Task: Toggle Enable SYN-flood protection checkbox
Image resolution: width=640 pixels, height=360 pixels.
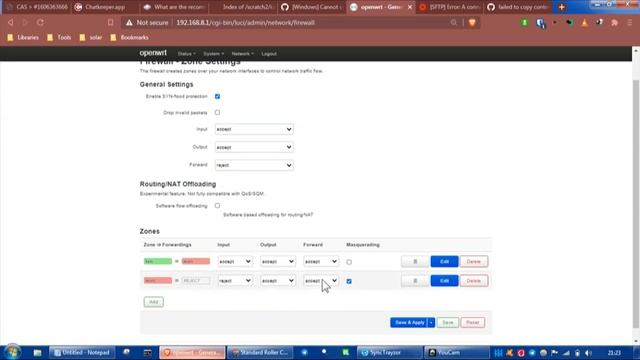Action: pyautogui.click(x=217, y=96)
